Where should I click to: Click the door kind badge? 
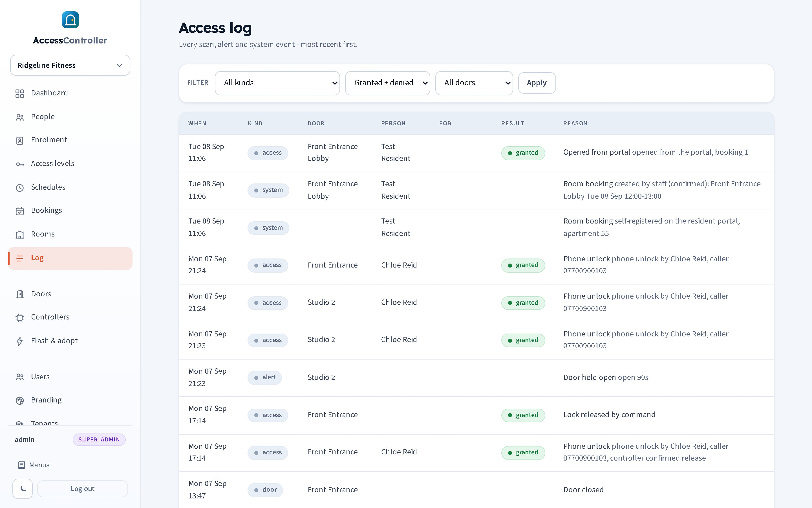click(x=265, y=490)
